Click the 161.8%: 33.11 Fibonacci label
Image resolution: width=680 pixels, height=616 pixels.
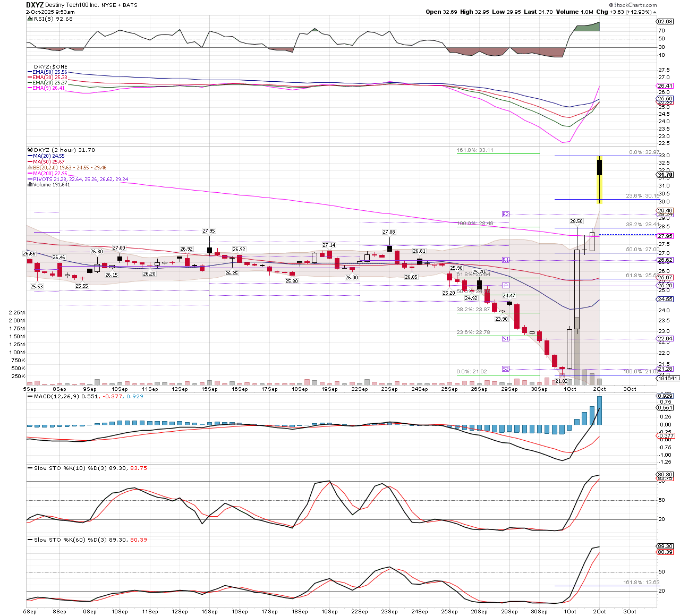(475, 150)
